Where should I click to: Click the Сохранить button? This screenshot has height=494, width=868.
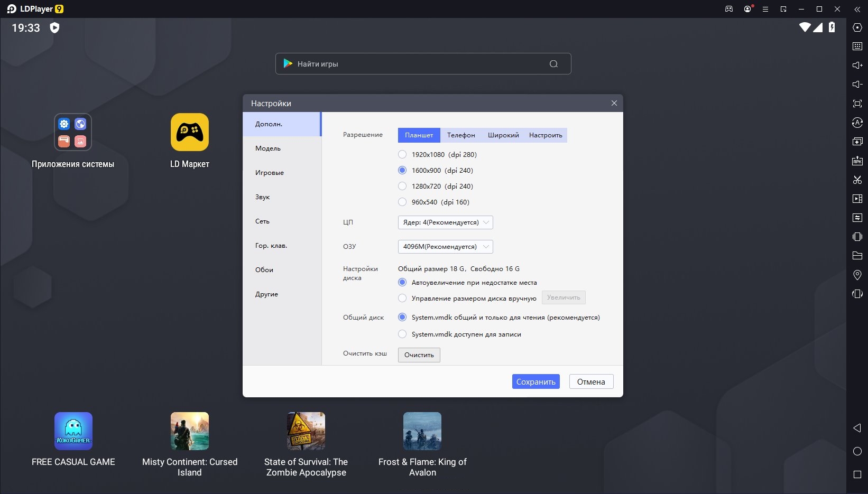(x=535, y=382)
